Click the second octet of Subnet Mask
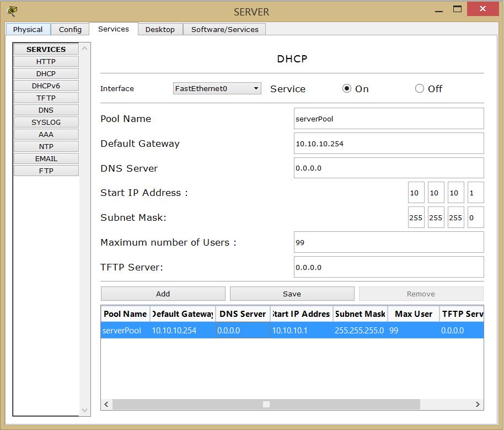Screen dimensions: 504x430 click(x=436, y=217)
